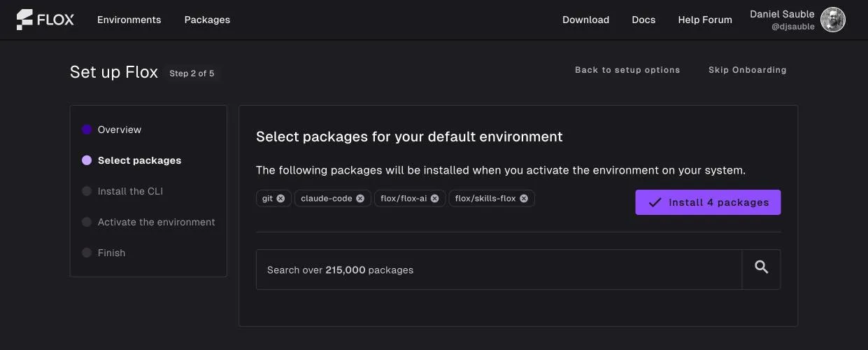
Task: Remove the claude-code package chip
Action: coord(360,199)
